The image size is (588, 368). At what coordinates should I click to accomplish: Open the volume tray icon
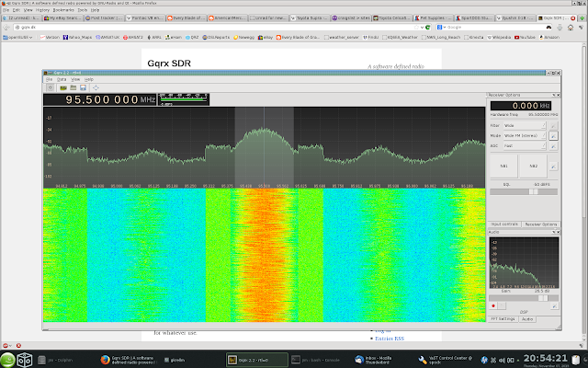[x=503, y=360]
